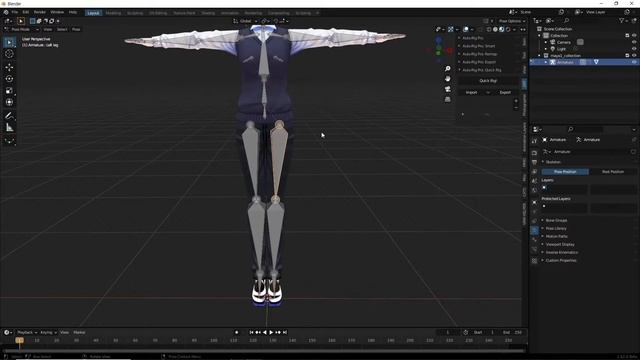640x360 pixels.
Task: Click the Import button
Action: (471, 92)
